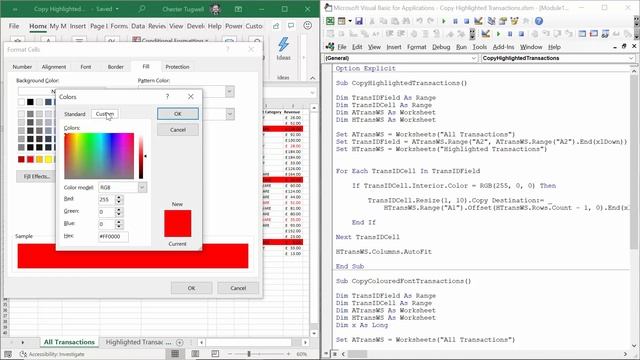Click the green Run arrow in Debug toolbar

[x=498, y=34]
